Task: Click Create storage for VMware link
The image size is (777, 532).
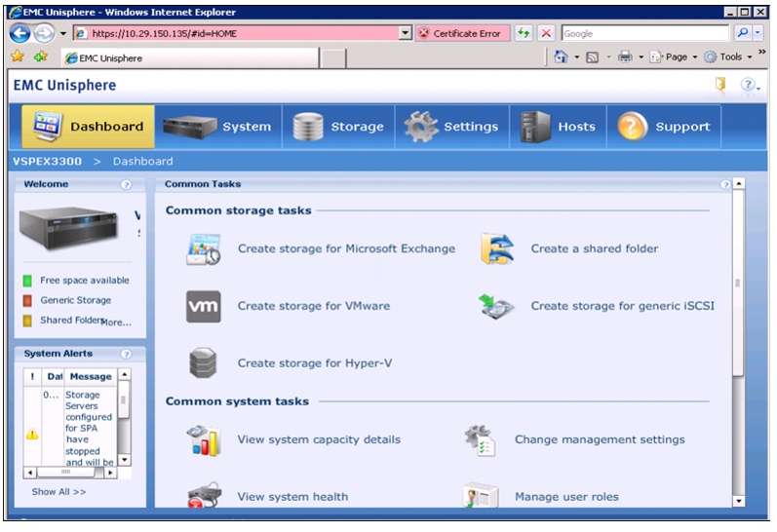Action: pos(314,306)
